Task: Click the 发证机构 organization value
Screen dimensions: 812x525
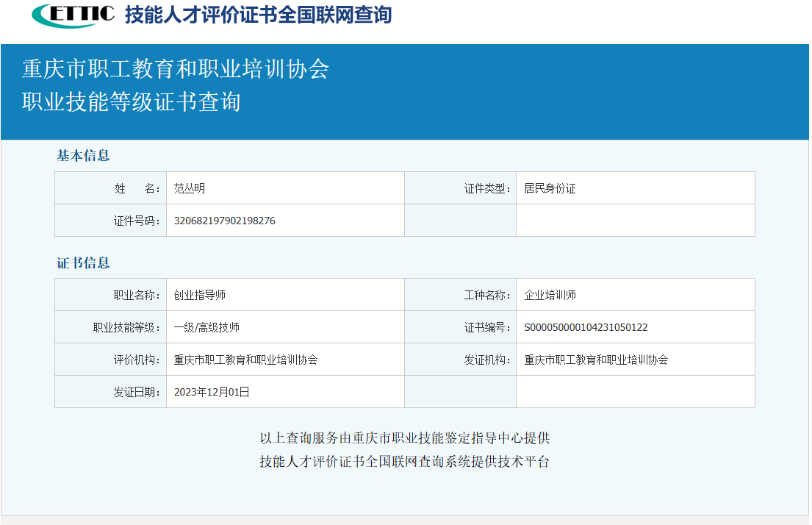Action: click(x=596, y=360)
